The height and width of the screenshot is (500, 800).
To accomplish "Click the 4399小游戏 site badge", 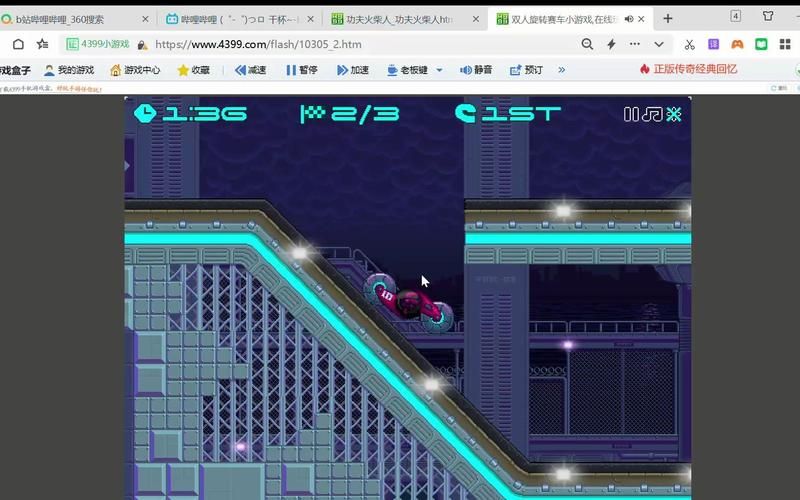I will tap(98, 44).
